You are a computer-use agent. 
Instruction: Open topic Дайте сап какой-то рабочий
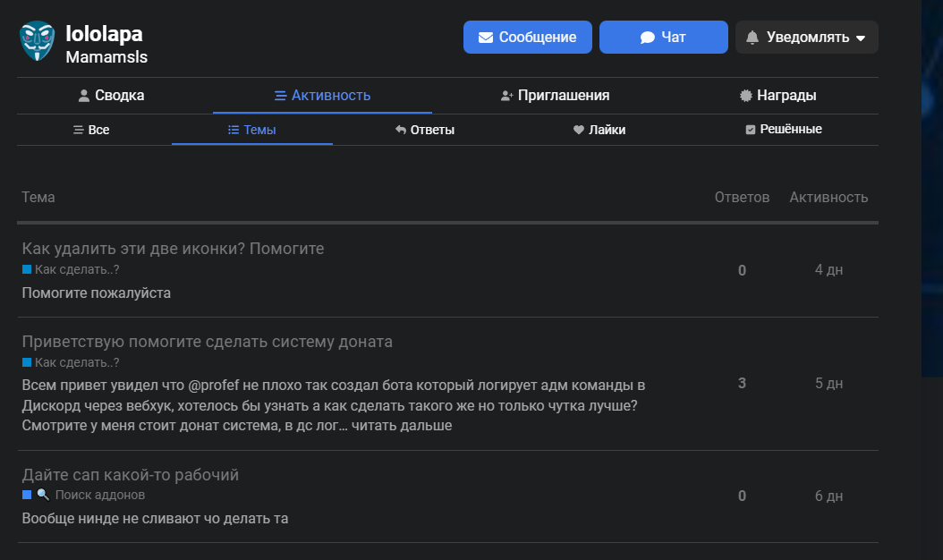(131, 475)
